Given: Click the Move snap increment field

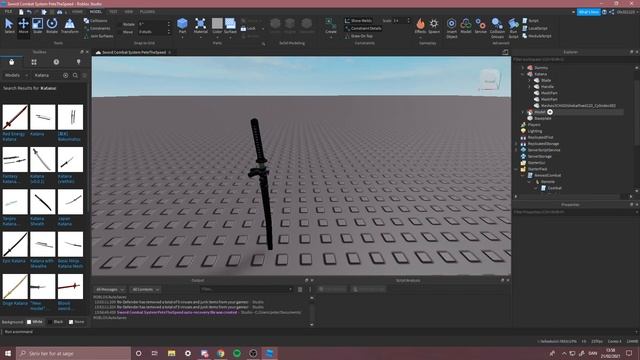Looking at the screenshot, I should (153, 31).
